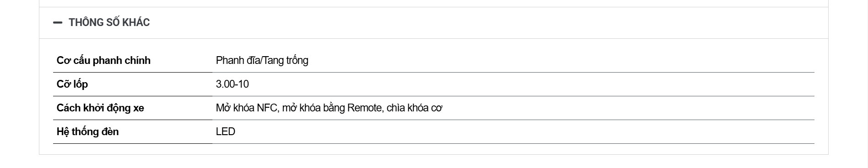Click the THÔNG SỐ KHÁC section title

pos(109,22)
